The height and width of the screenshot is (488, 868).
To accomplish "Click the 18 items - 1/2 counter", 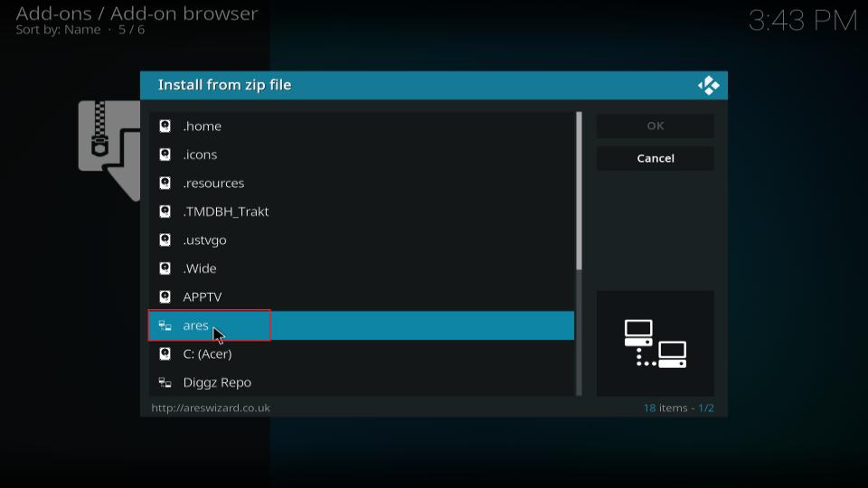I will pyautogui.click(x=679, y=408).
